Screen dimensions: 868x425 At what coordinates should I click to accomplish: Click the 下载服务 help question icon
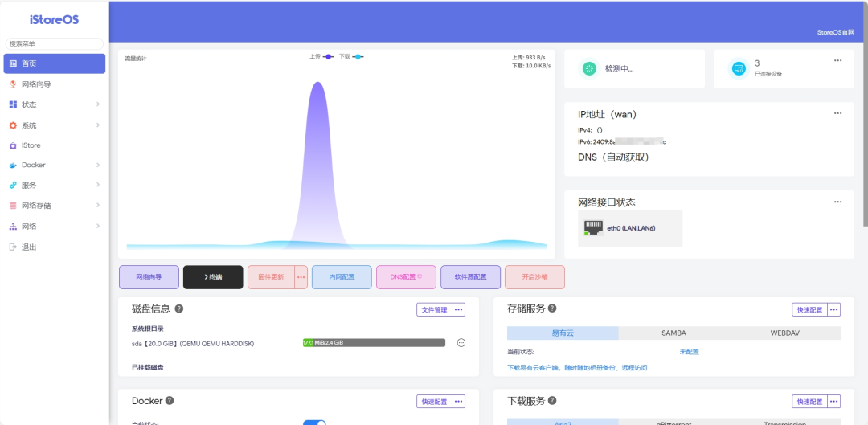pos(552,400)
